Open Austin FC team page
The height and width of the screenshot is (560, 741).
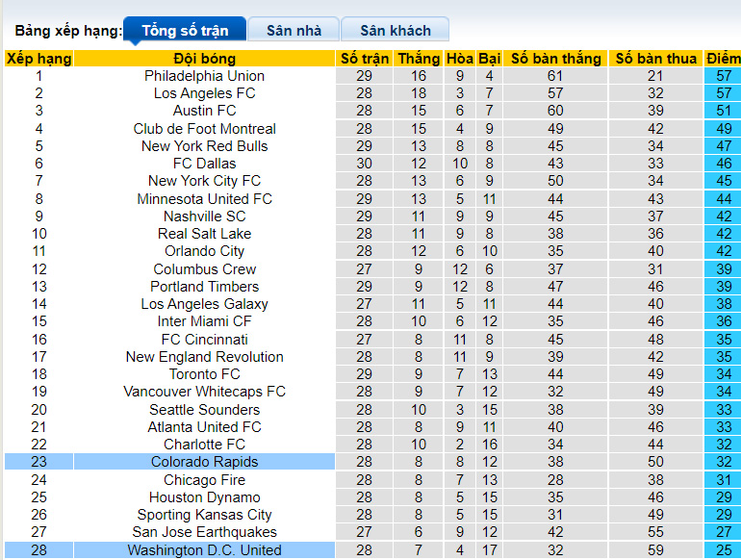tap(204, 111)
